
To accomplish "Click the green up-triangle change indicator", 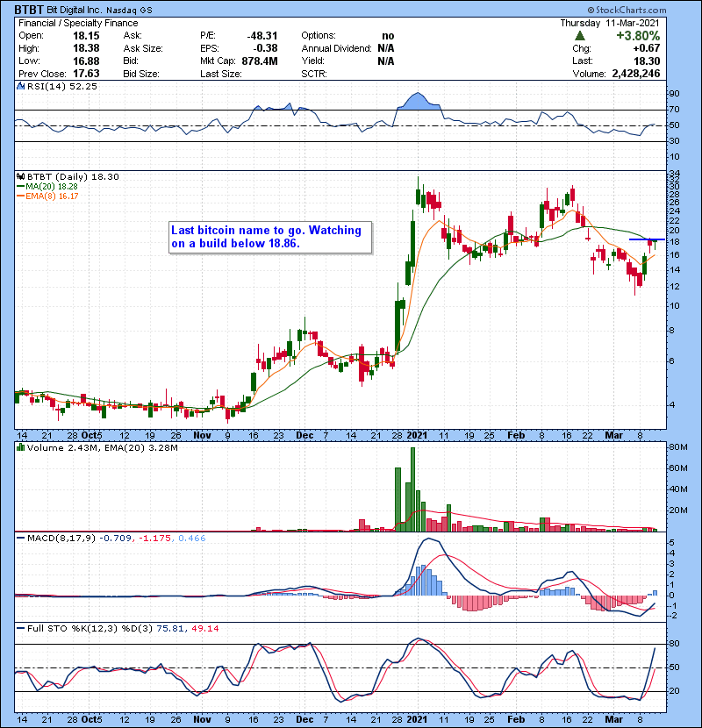I will click(579, 36).
